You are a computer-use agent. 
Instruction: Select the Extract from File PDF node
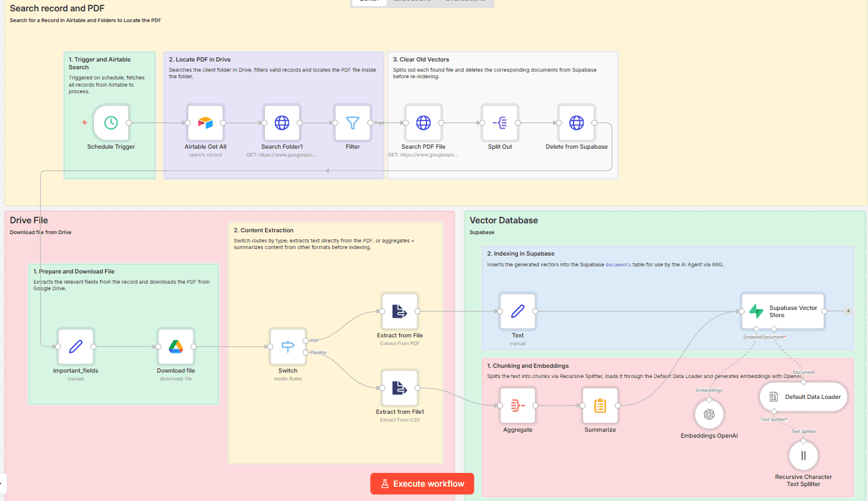pos(400,311)
